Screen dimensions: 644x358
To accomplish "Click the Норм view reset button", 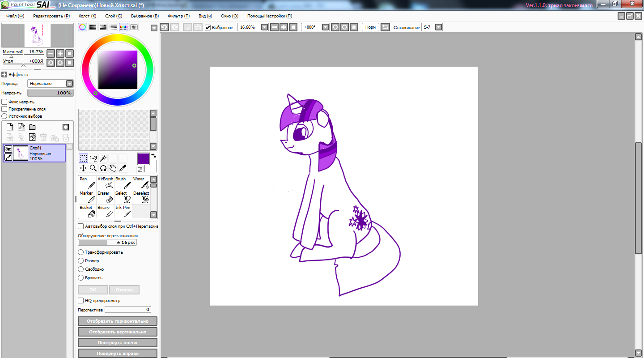I will tap(370, 27).
